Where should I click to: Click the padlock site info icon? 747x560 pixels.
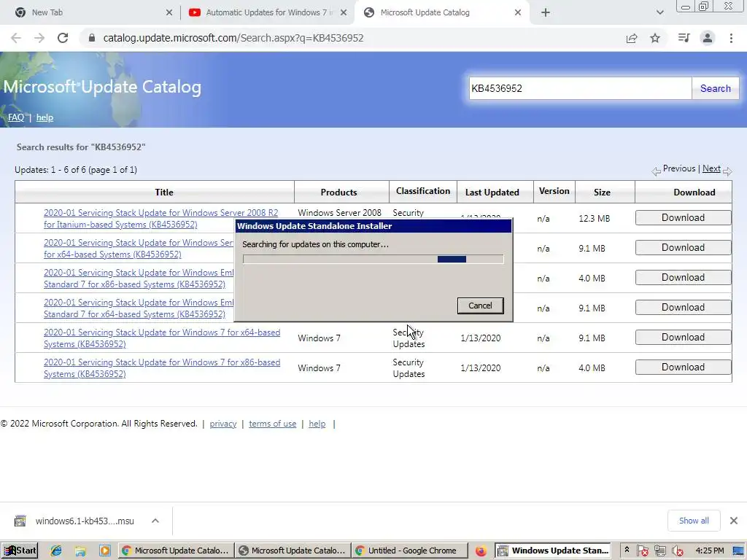[x=92, y=38]
